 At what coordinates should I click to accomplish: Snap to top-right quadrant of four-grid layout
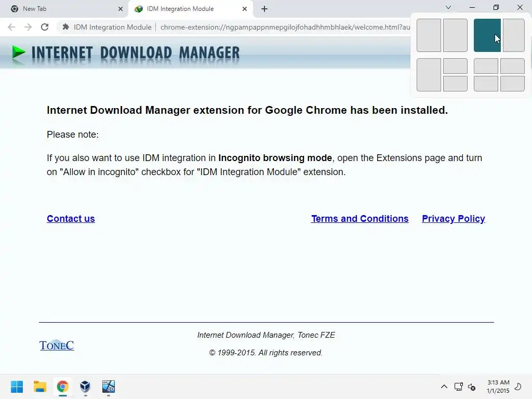coord(512,66)
